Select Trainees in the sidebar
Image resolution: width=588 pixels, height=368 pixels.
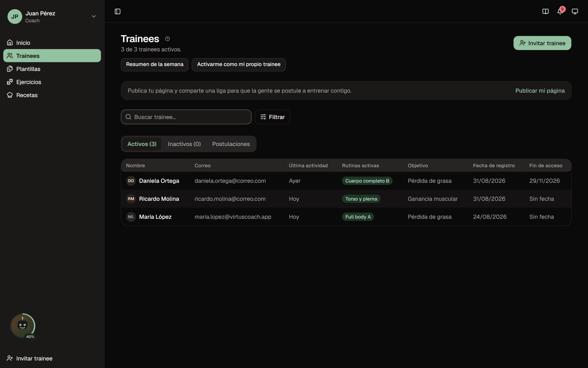52,56
